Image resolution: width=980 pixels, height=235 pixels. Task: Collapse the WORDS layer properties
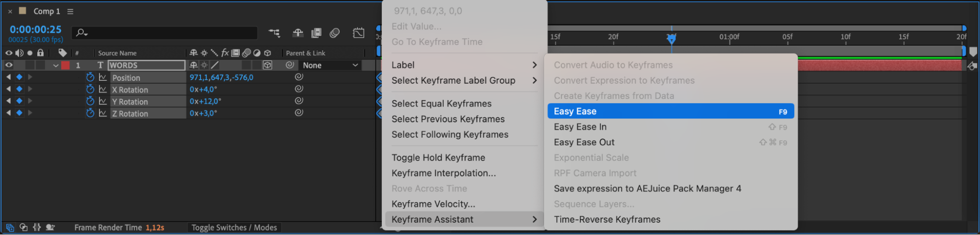55,65
